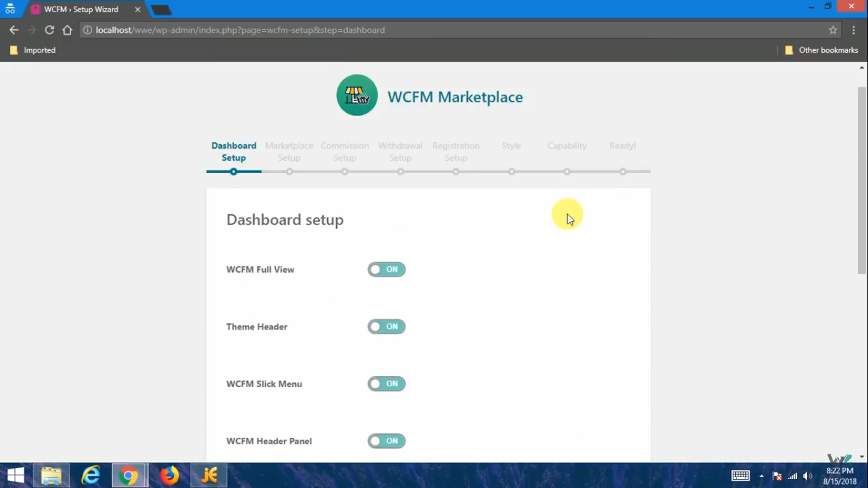Viewport: 868px width, 488px height.
Task: Open network signal tray icon
Action: (x=792, y=476)
